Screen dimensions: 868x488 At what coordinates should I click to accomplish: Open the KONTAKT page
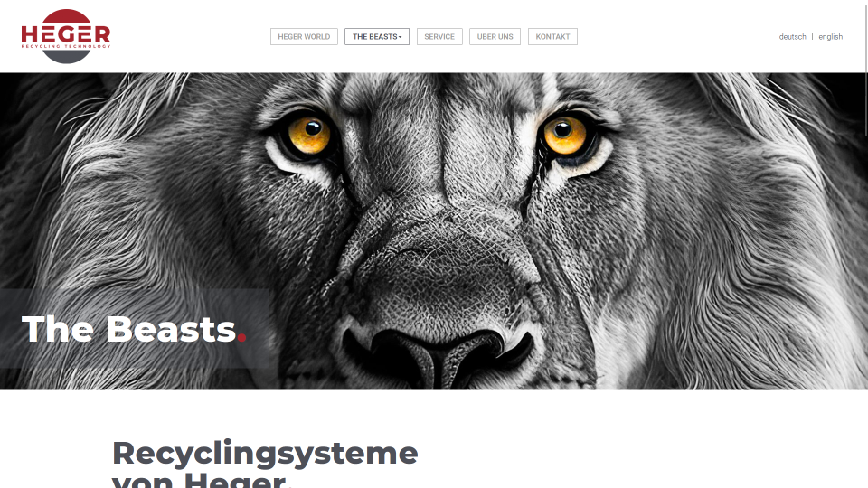click(x=552, y=36)
